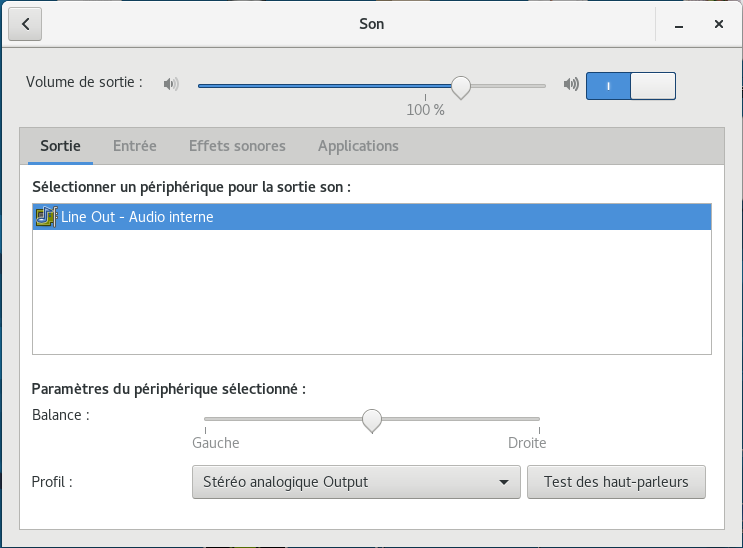Click the 100 % mark below volume slider
743x548 pixels.
pyautogui.click(x=426, y=110)
